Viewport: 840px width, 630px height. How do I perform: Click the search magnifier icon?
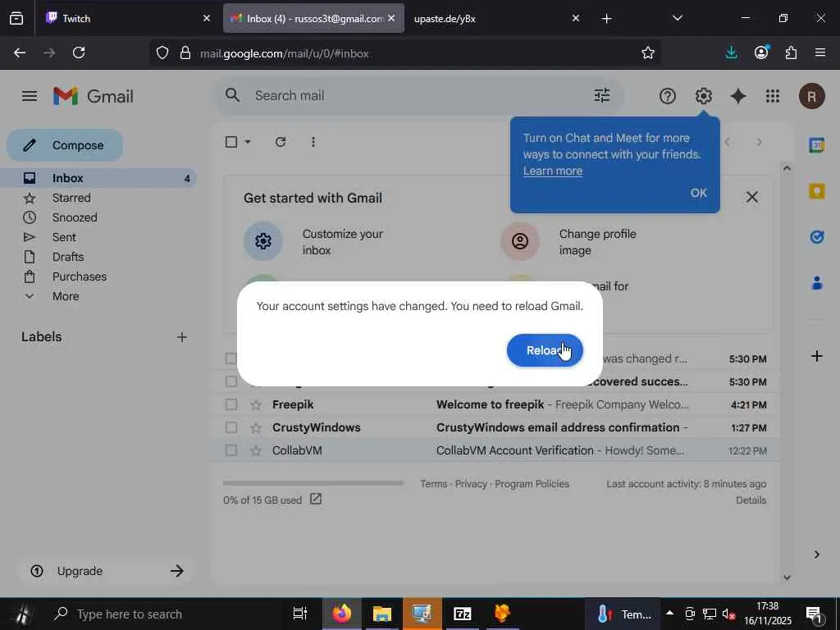(x=232, y=95)
